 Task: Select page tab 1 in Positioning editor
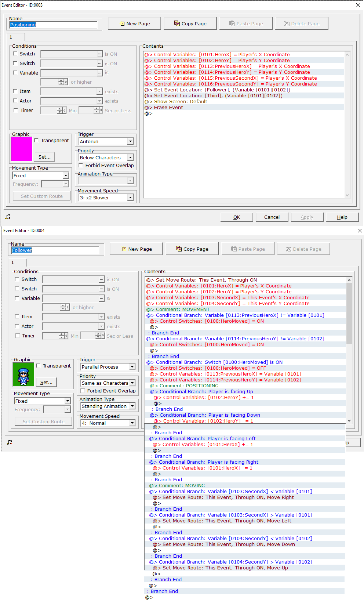15,37
